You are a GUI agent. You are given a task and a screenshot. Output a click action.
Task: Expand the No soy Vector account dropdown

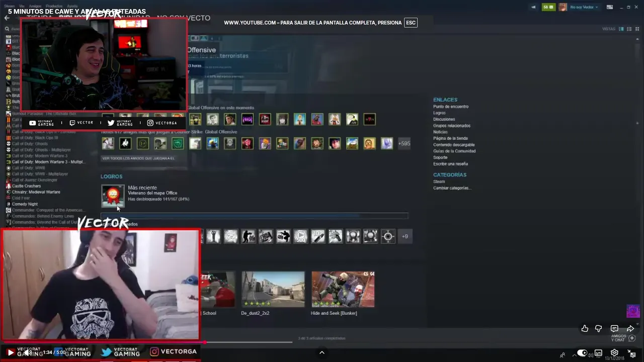pyautogui.click(x=584, y=7)
